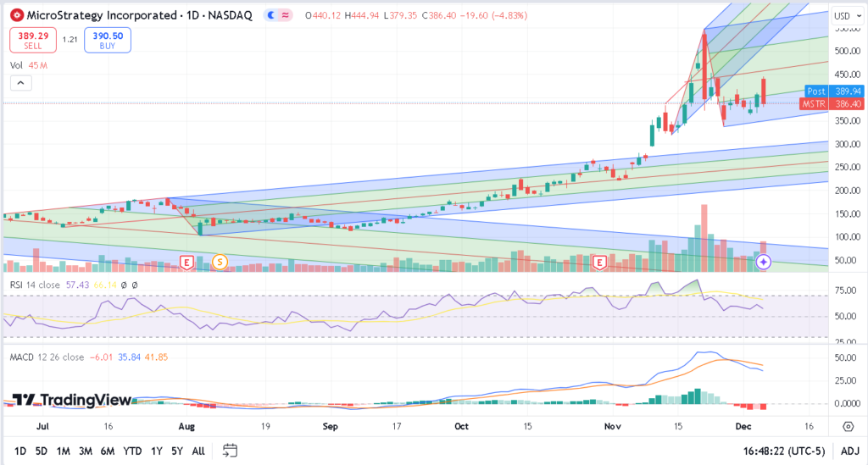Collapse the indicator legend arrow button
Image resolution: width=868 pixels, height=465 pixels.
(20, 83)
